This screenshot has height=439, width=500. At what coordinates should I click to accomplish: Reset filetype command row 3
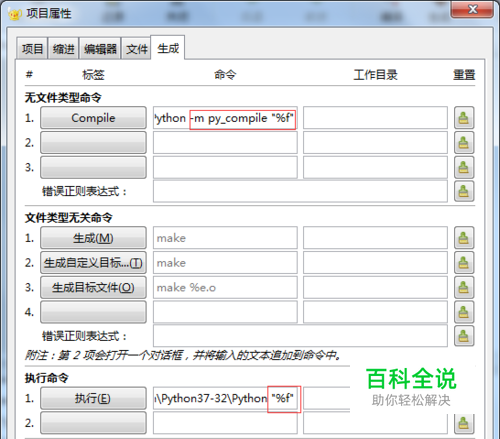tap(464, 167)
